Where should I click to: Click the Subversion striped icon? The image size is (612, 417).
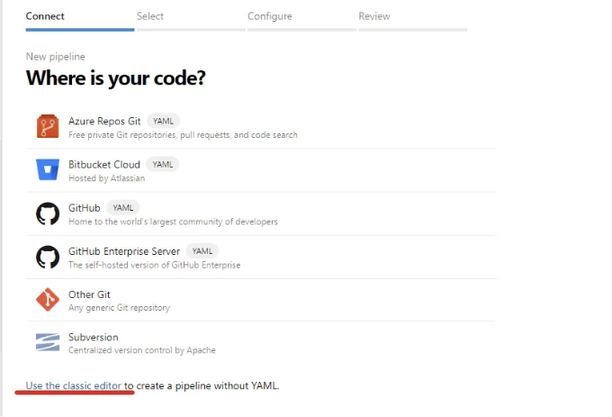pyautogui.click(x=48, y=342)
